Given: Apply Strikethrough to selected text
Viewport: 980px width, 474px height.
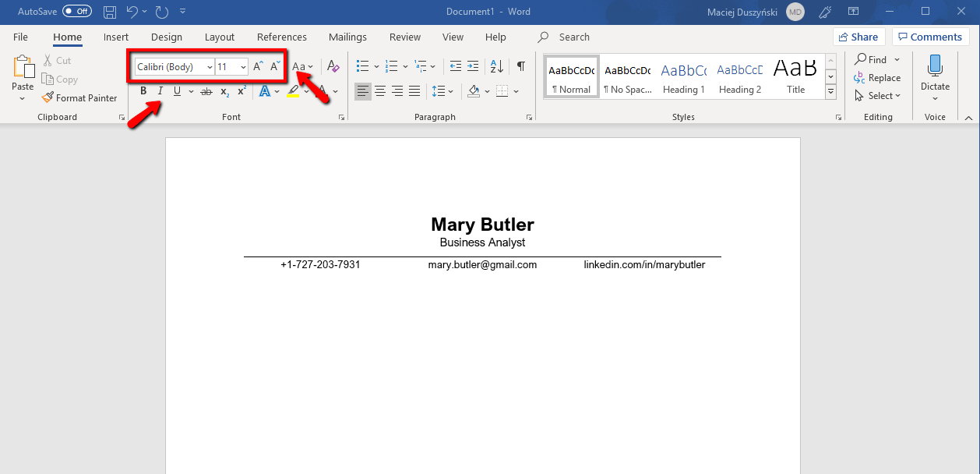Looking at the screenshot, I should click(x=206, y=91).
